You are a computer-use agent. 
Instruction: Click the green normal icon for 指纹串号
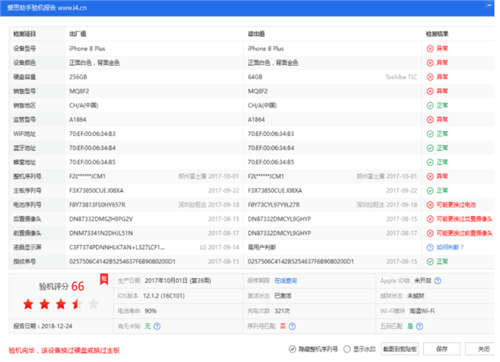click(430, 262)
